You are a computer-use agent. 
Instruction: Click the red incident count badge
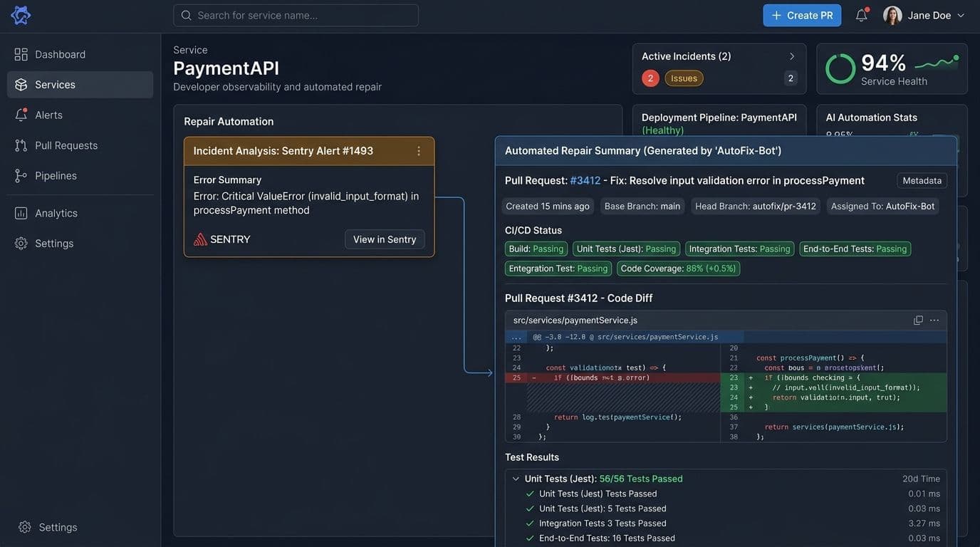pos(650,78)
